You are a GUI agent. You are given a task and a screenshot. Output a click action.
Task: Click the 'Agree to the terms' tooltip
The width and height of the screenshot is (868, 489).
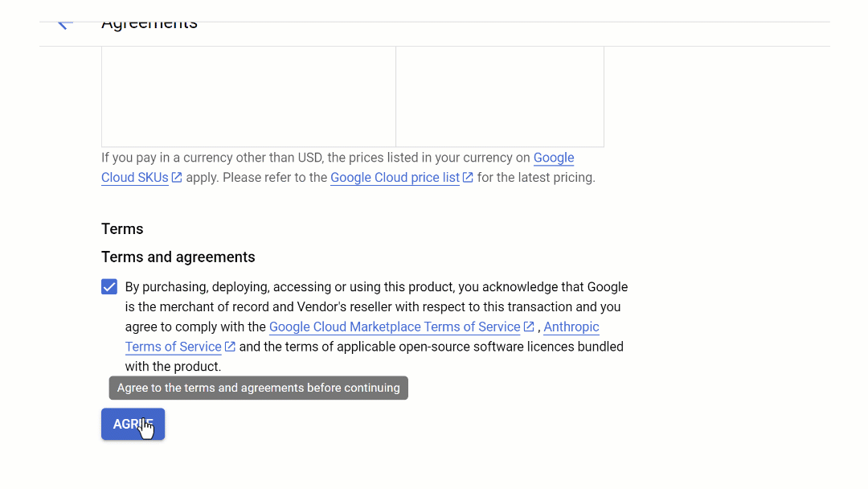258,388
